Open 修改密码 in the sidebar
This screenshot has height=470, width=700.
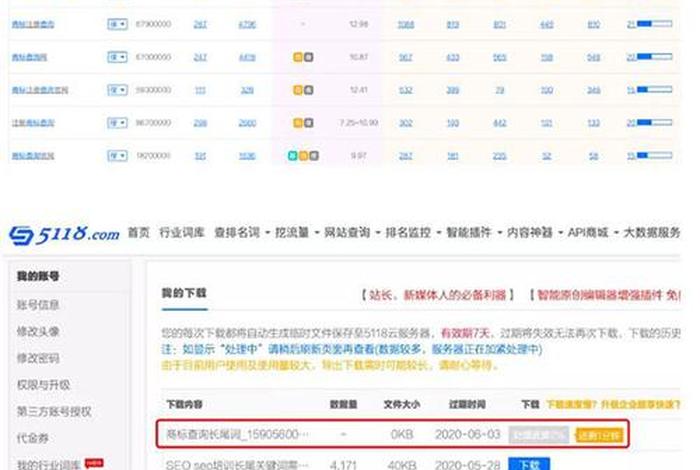coord(38,358)
